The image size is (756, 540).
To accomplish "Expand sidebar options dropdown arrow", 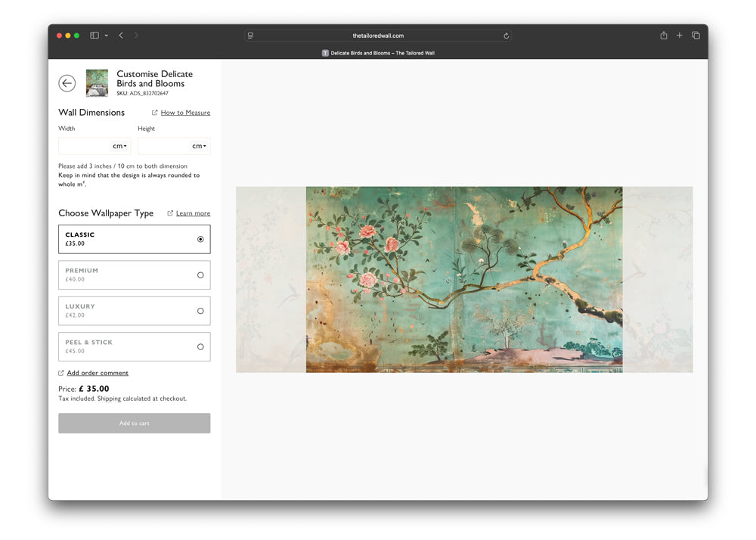I will (x=107, y=36).
